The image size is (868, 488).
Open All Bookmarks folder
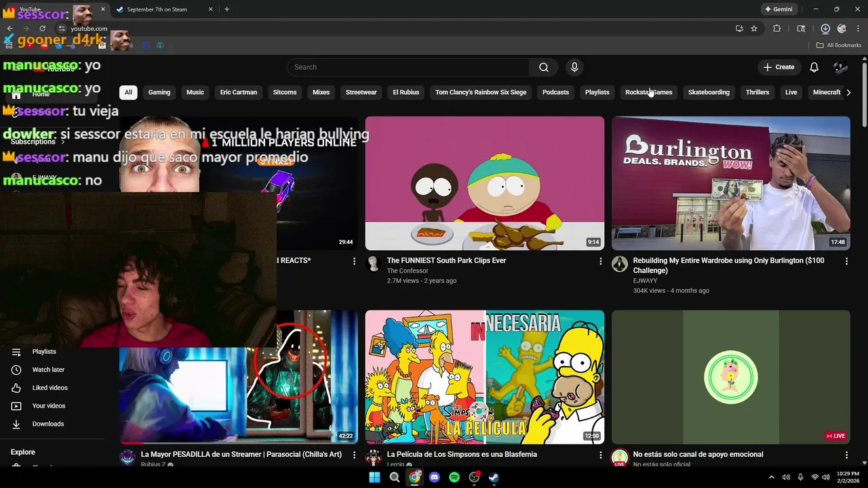838,45
